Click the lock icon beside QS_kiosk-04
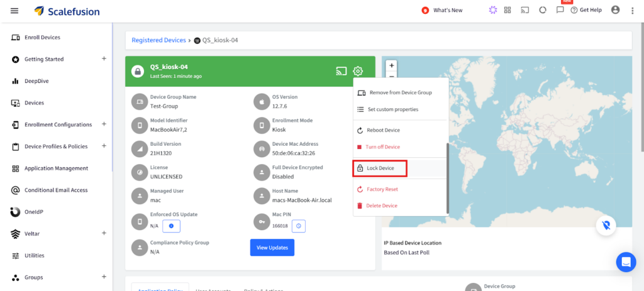The height and width of the screenshot is (291, 644). click(x=138, y=72)
